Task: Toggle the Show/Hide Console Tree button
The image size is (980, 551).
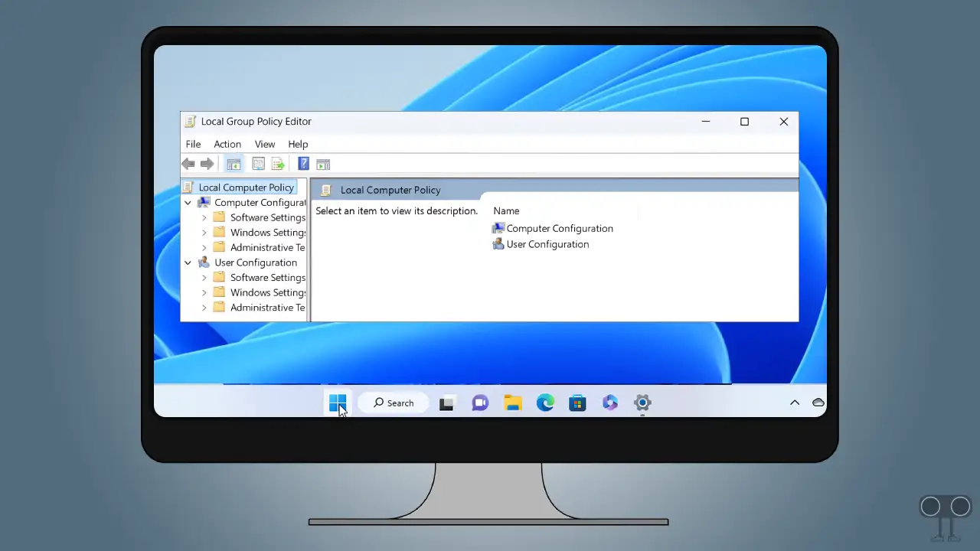Action: (234, 164)
